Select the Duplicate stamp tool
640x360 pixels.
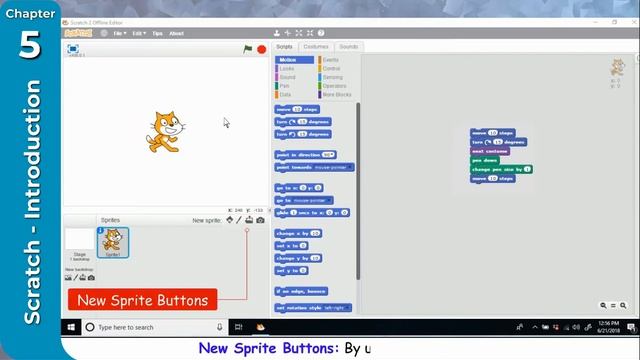tap(277, 33)
